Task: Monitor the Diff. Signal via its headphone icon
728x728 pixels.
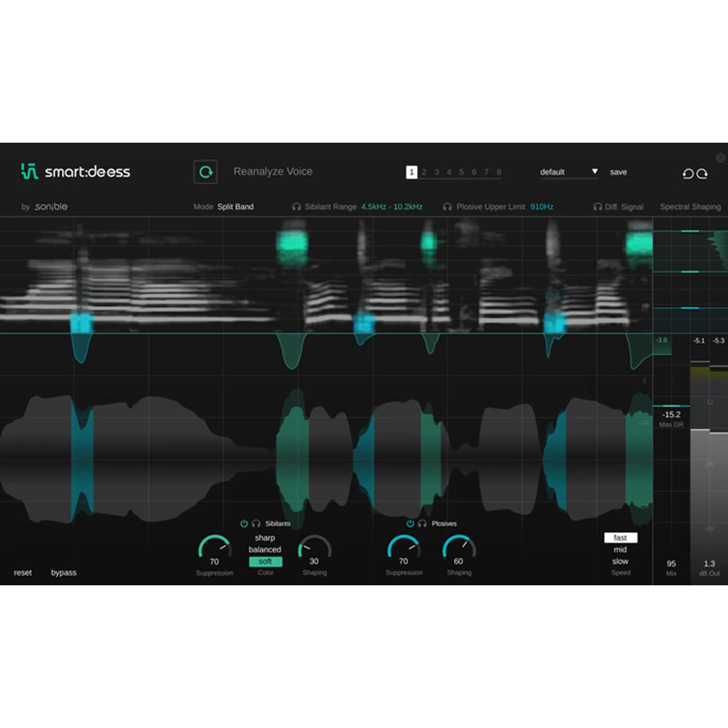Action: 597,206
